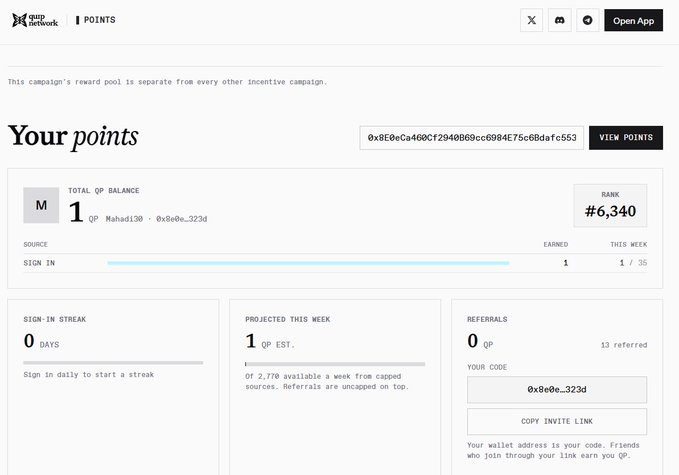Click the 'Of 2,770 available a week' note
The width and height of the screenshot is (679, 475).
point(327,381)
